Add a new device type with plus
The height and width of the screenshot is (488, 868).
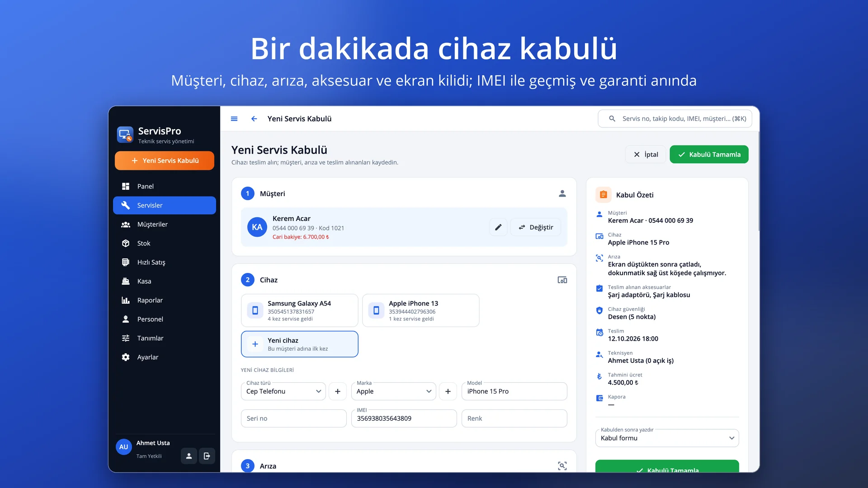point(338,391)
